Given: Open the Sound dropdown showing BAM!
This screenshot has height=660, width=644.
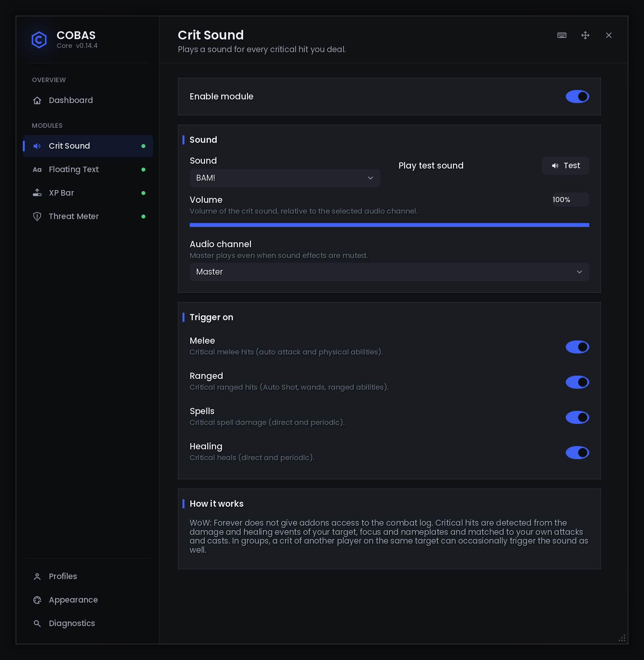Looking at the screenshot, I should 285,178.
